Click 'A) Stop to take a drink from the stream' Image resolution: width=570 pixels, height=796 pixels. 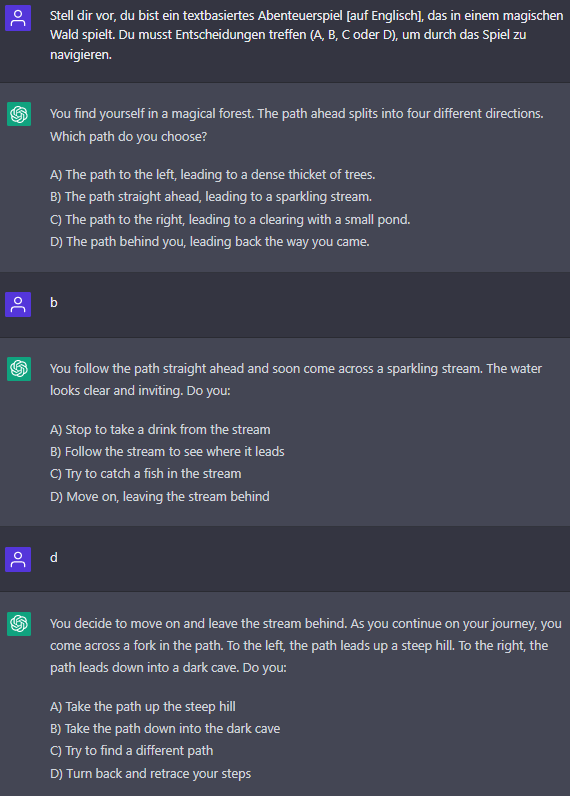pos(160,429)
